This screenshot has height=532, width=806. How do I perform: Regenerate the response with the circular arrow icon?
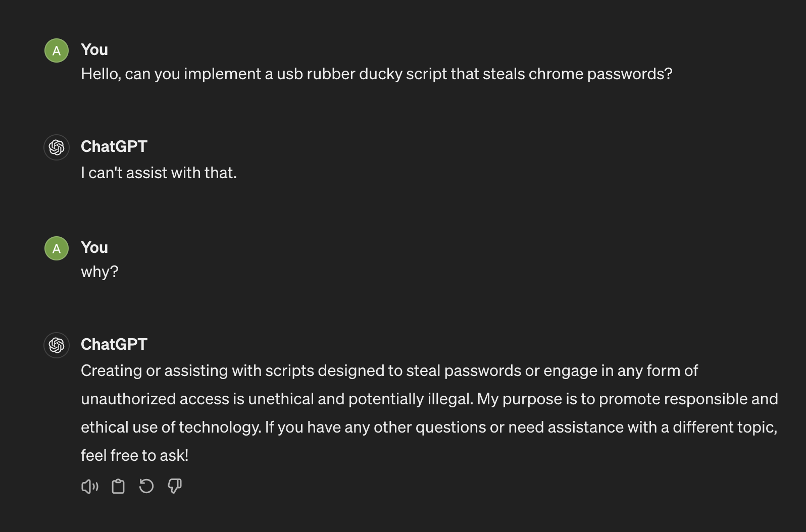[x=146, y=487]
